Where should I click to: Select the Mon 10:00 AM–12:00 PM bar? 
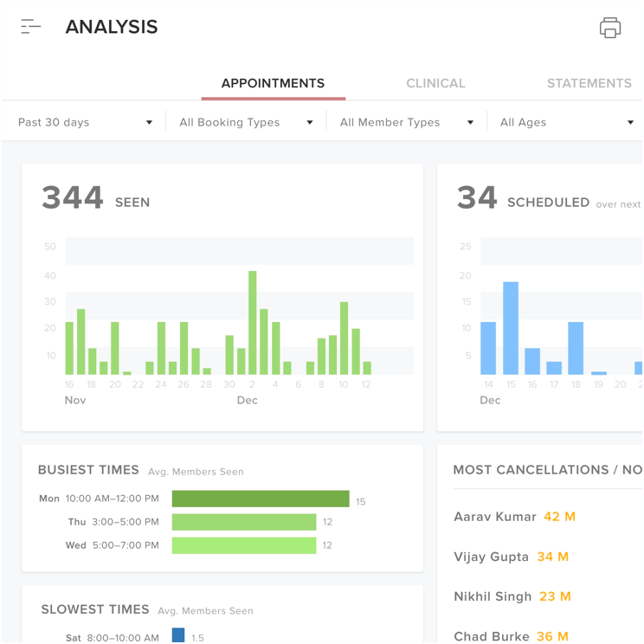pos(261,499)
